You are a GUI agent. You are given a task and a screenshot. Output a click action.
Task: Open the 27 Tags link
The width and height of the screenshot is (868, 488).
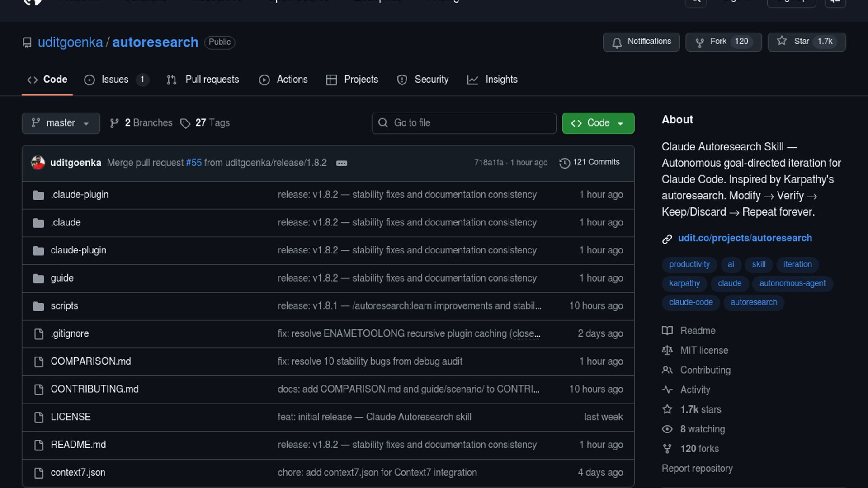click(x=205, y=123)
